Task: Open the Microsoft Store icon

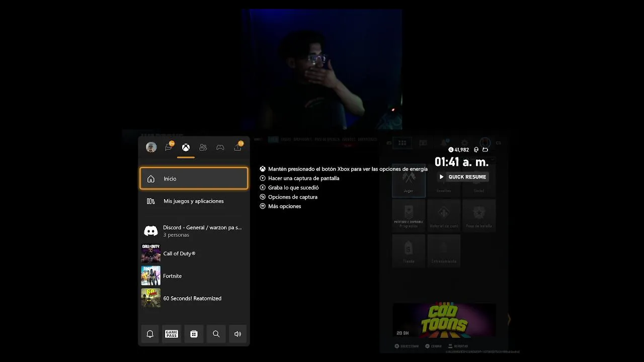Action: point(194,334)
